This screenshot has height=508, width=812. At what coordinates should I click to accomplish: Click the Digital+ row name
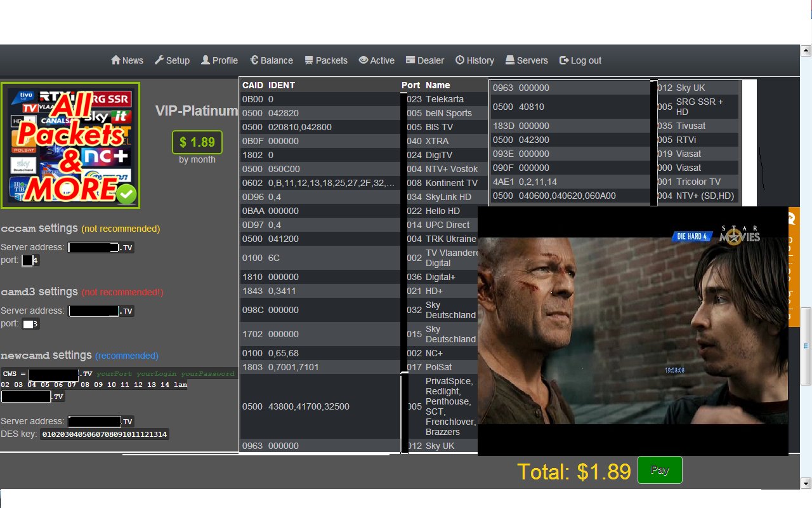click(x=440, y=277)
